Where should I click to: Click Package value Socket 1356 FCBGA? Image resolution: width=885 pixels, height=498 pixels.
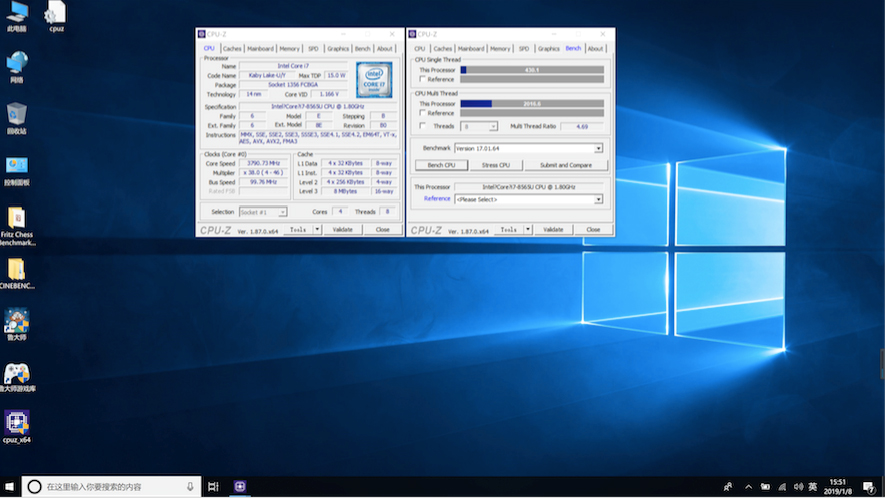[x=293, y=85]
